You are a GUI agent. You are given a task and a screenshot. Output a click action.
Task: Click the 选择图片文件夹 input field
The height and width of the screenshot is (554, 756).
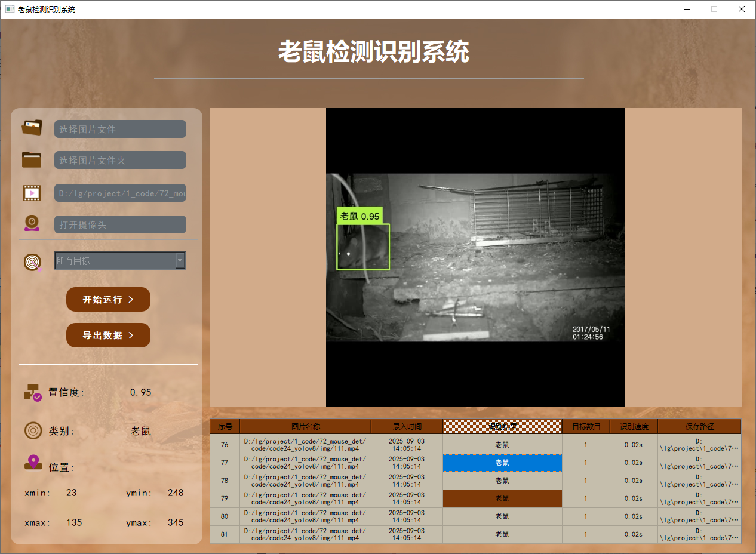coord(120,160)
